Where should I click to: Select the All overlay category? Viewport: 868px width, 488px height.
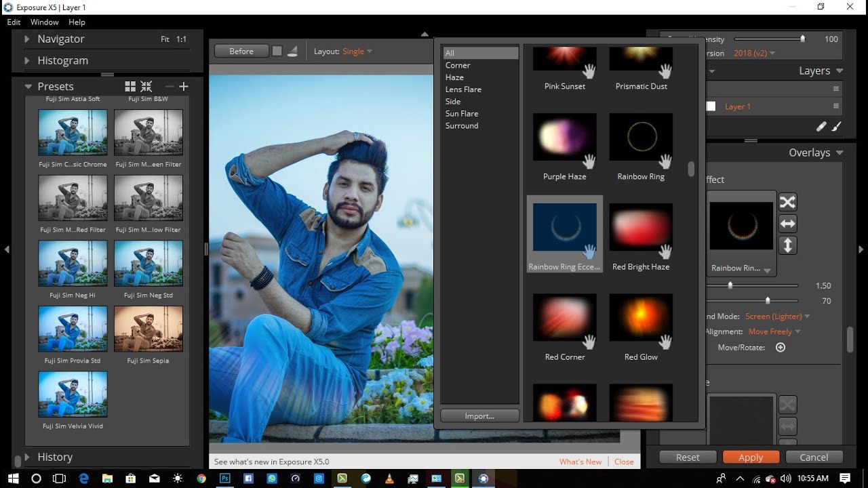481,53
